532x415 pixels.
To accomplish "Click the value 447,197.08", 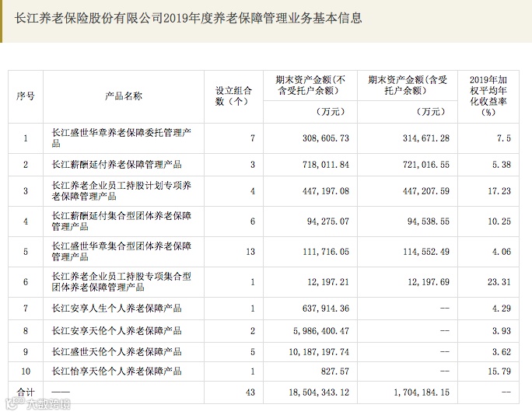I will click(x=326, y=191).
